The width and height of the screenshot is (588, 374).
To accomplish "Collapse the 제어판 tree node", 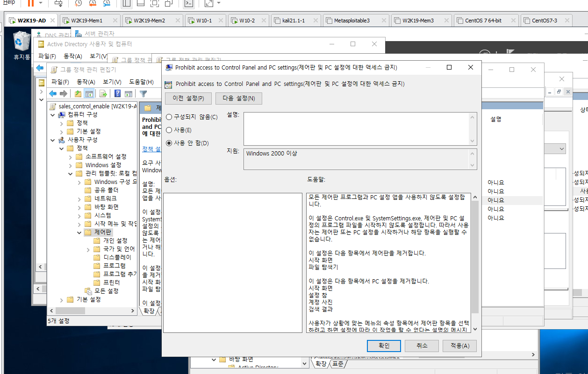I will click(x=79, y=232).
